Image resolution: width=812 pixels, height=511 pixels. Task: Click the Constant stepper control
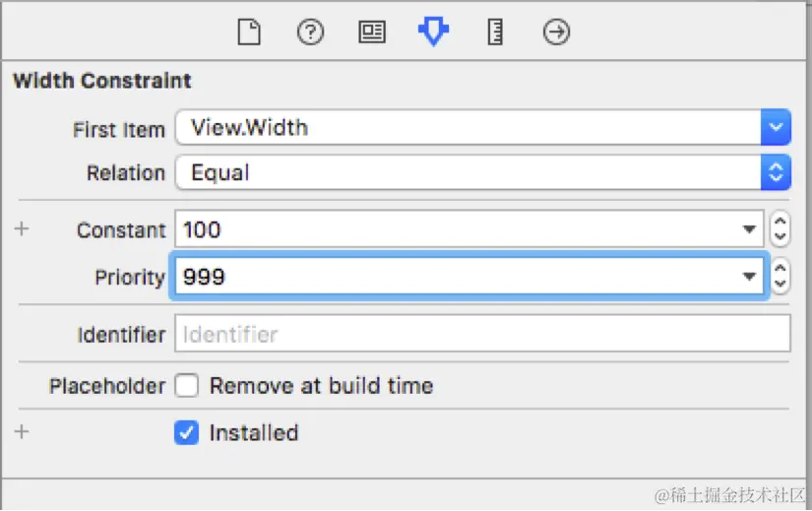click(x=780, y=230)
